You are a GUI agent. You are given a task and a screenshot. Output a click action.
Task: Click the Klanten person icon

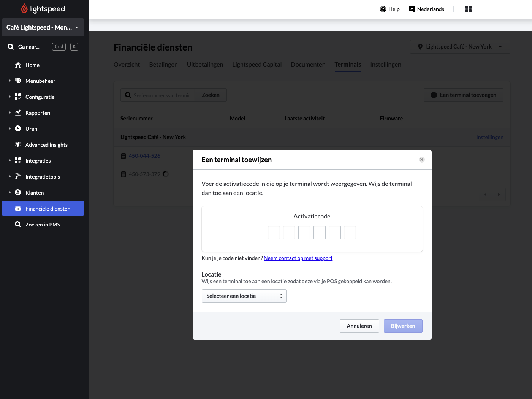coord(18,193)
